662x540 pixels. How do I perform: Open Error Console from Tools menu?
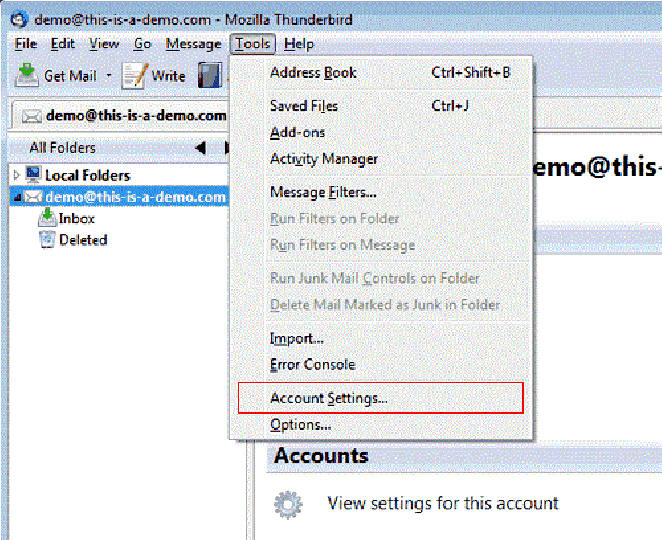(x=381, y=365)
